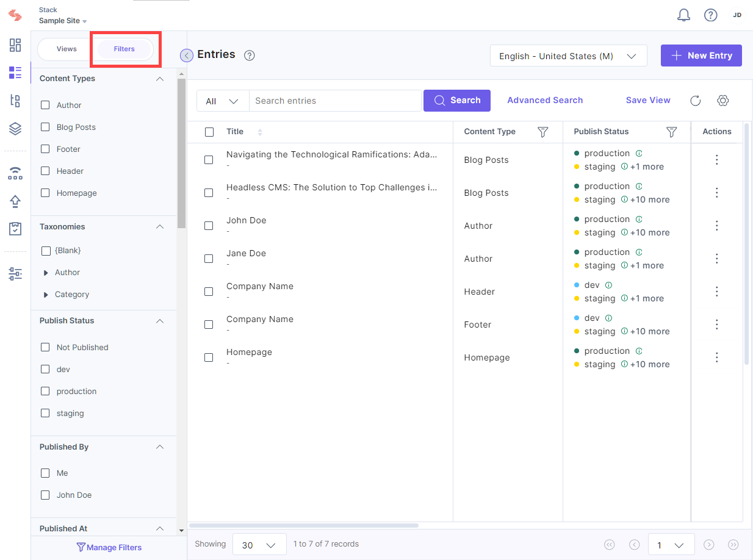Sort entries by Title column arrows
The image size is (753, 560).
pos(260,132)
